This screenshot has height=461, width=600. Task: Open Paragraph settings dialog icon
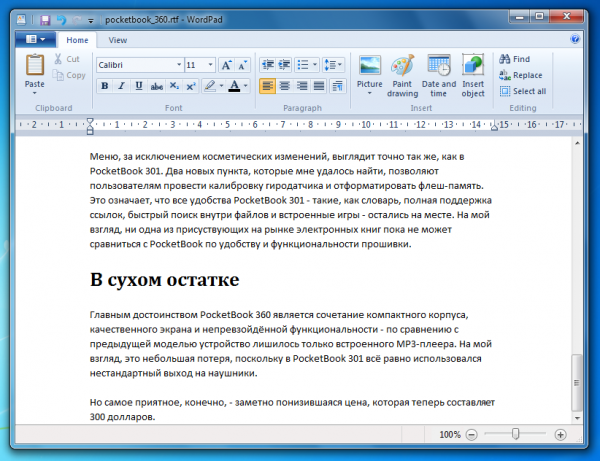pyautogui.click(x=338, y=86)
